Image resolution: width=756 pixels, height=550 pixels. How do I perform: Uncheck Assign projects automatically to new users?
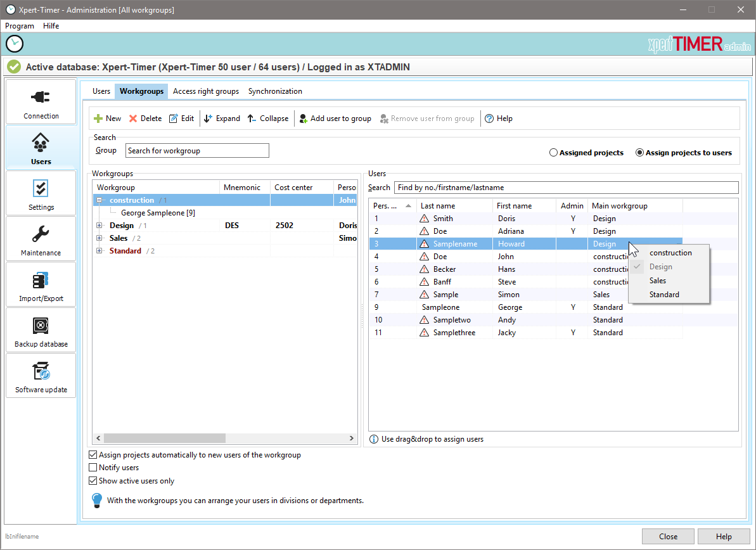(94, 455)
